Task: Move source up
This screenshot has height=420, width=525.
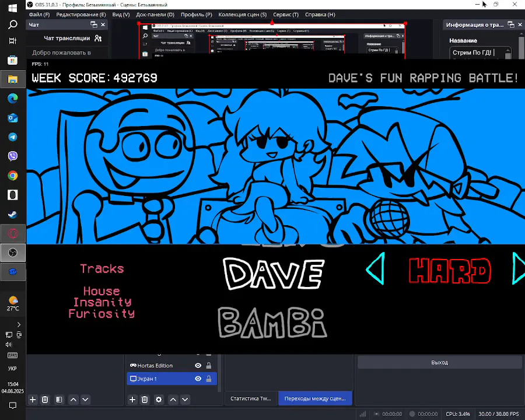Action: (x=173, y=399)
